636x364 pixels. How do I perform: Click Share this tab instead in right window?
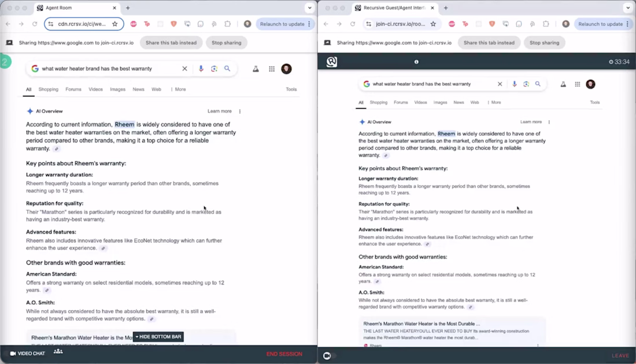click(x=489, y=43)
